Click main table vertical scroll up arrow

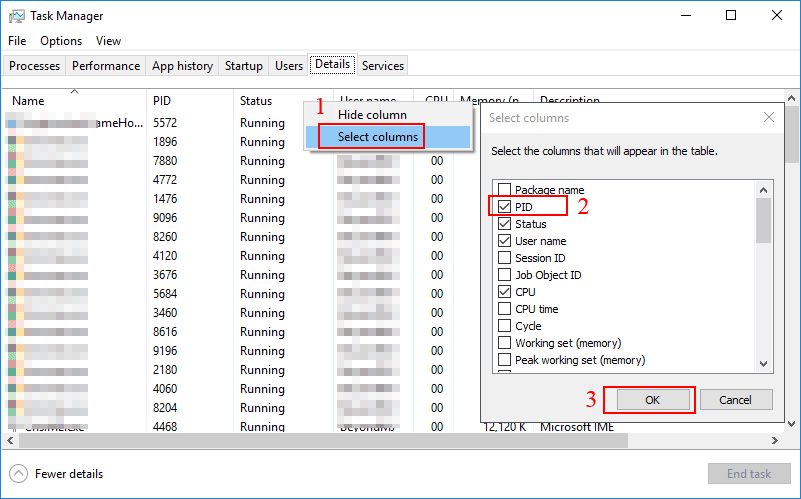pos(791,98)
